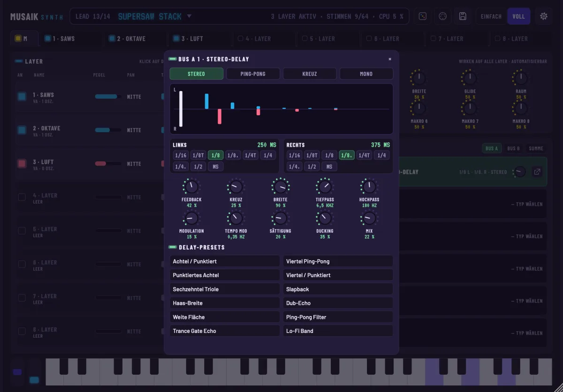Click the Makro 7 knob
The image size is (563, 392).
click(x=470, y=108)
